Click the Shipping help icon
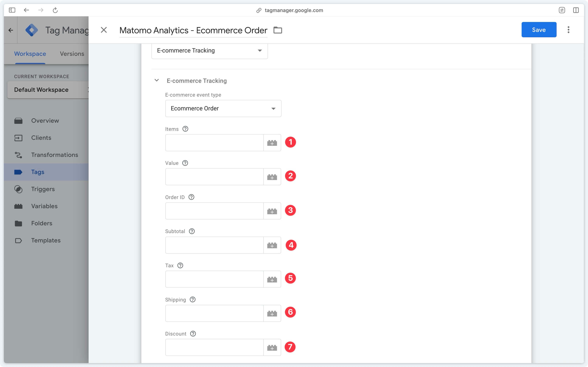Screen dimensions: 588x367 (192, 300)
